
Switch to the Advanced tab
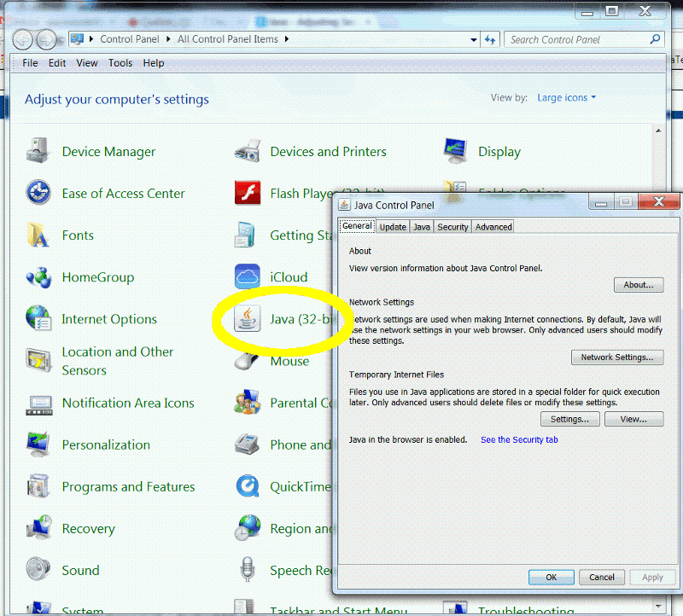tap(493, 227)
